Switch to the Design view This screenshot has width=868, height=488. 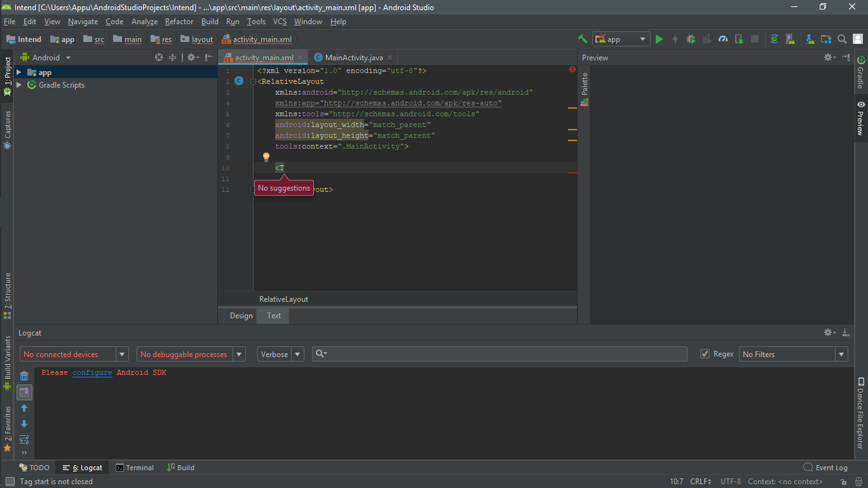(240, 315)
